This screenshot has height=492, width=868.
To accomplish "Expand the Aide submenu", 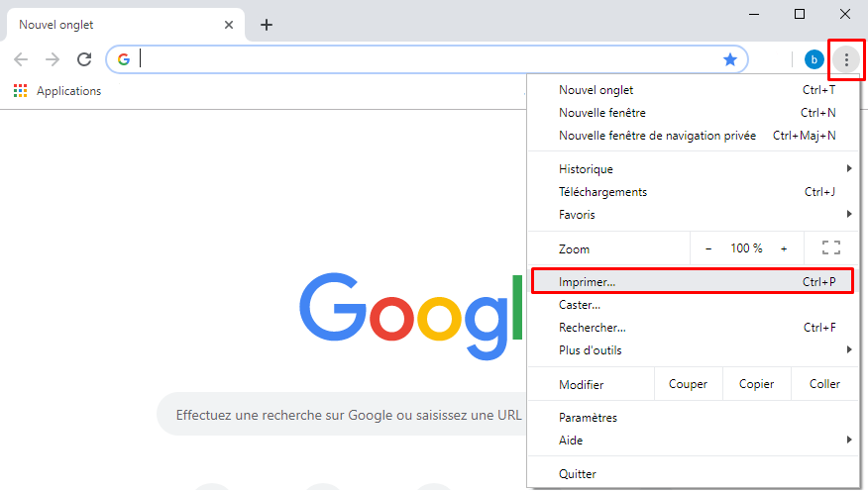I will coord(693,441).
